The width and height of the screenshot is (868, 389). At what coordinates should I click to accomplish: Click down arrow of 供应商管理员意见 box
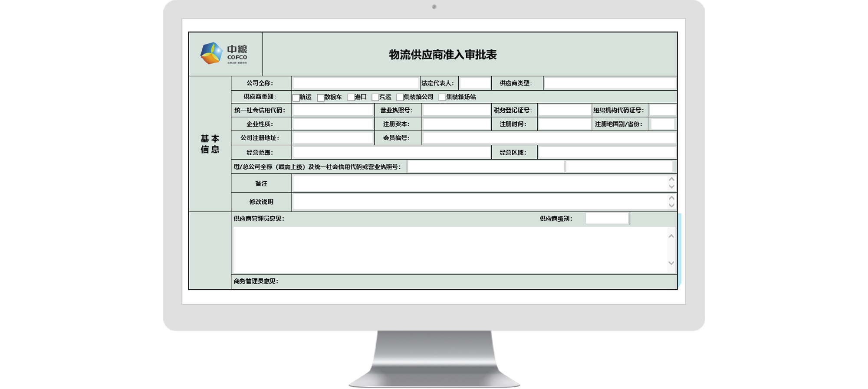[x=671, y=263]
